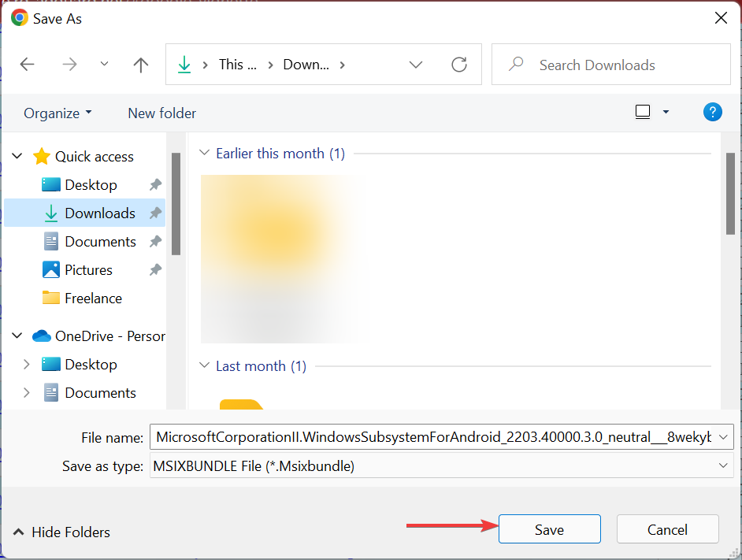Open the Organize menu

coord(57,113)
